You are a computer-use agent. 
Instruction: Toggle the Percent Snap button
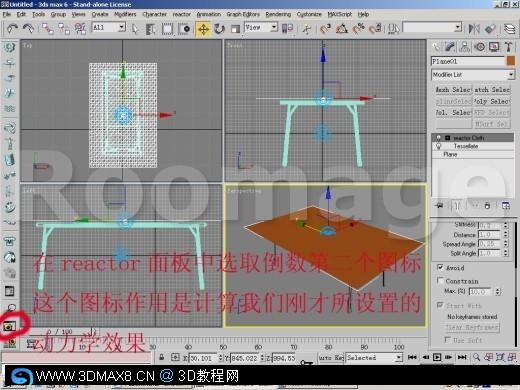pos(358,29)
